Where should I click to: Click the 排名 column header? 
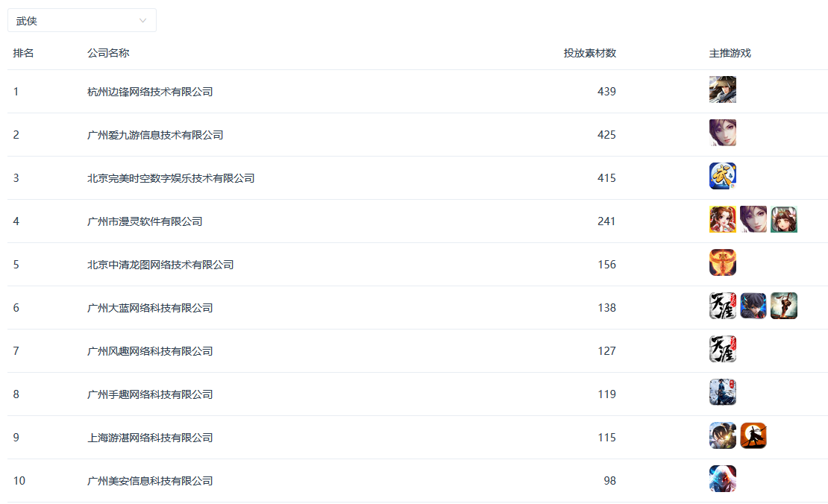(23, 53)
